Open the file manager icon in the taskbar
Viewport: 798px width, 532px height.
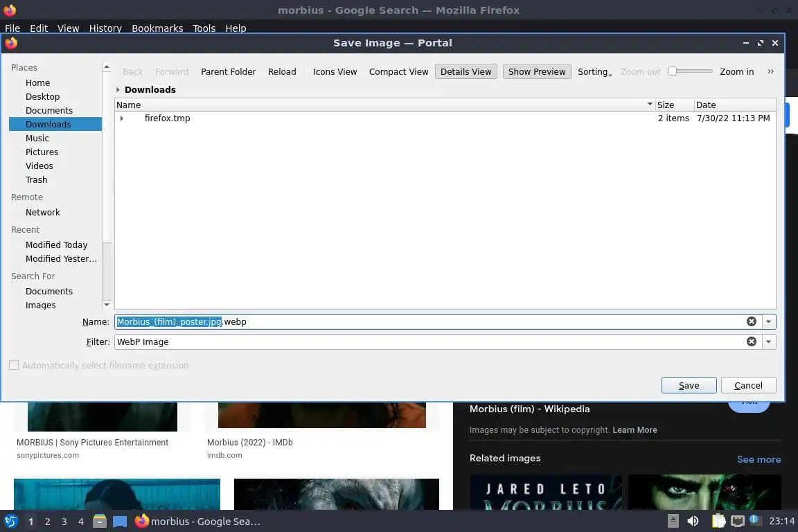click(100, 522)
